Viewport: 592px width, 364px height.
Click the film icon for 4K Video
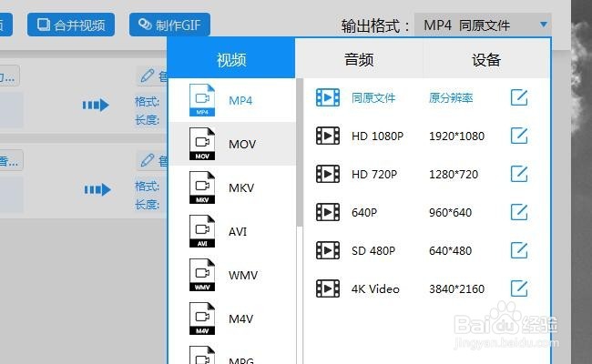point(328,288)
